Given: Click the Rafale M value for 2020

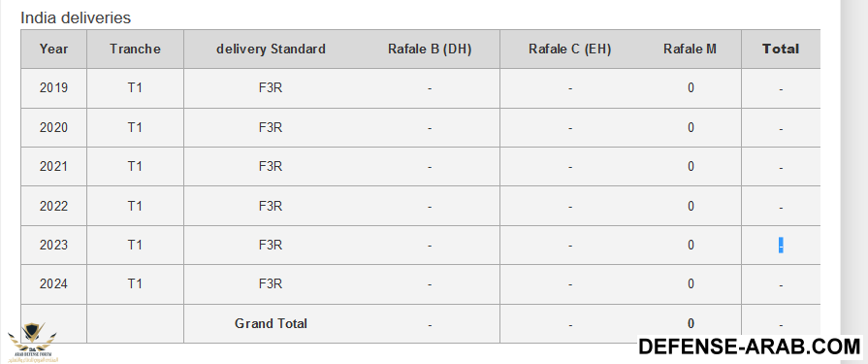Looking at the screenshot, I should point(691,127).
